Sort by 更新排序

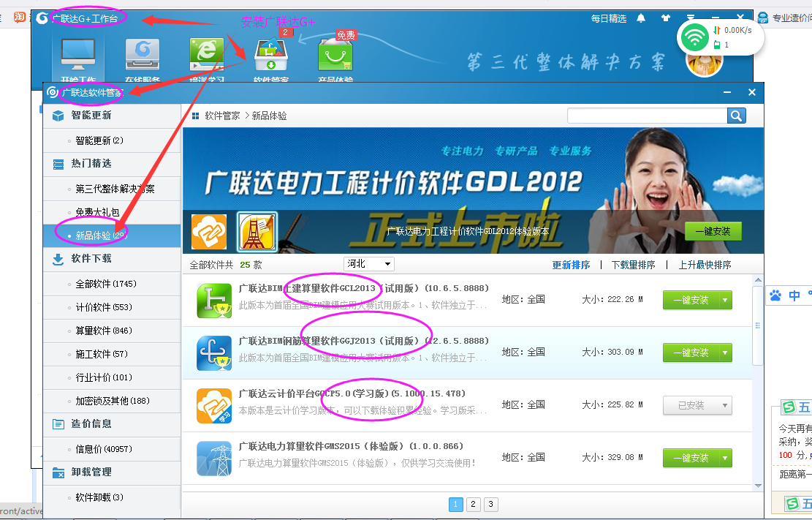pyautogui.click(x=571, y=265)
